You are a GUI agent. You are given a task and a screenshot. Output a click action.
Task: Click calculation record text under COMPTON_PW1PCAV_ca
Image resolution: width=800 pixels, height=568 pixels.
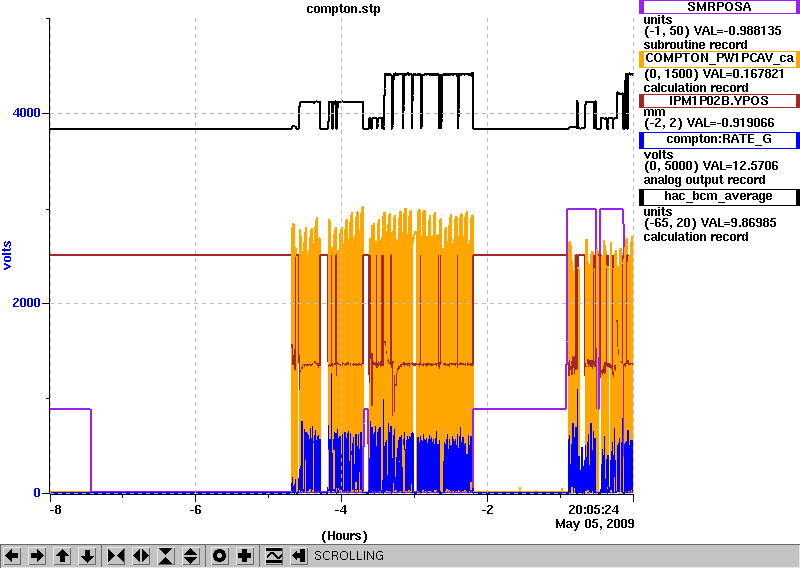point(696,87)
